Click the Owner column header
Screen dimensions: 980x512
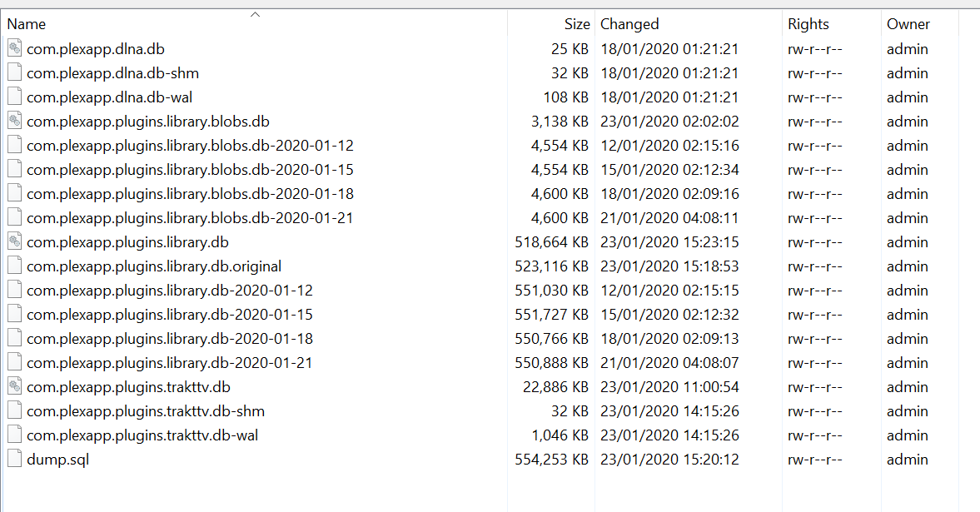(908, 24)
